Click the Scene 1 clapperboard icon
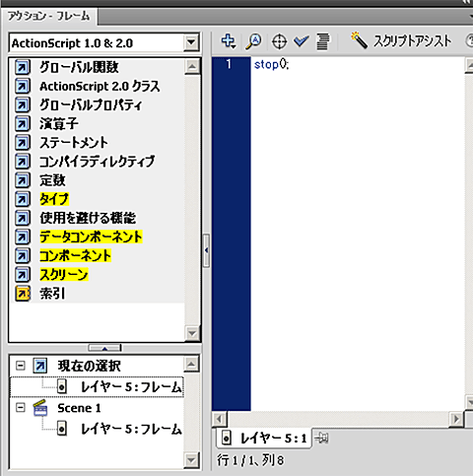The image size is (473, 476). [40, 408]
